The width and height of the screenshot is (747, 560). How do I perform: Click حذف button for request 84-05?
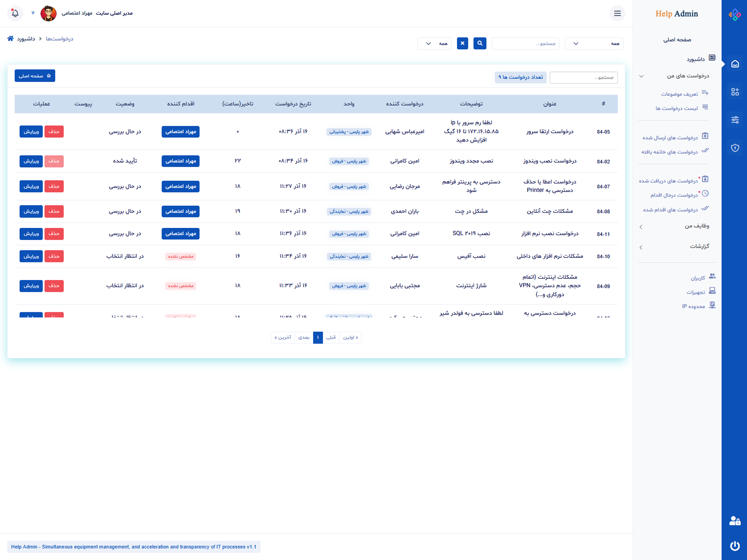click(x=54, y=132)
